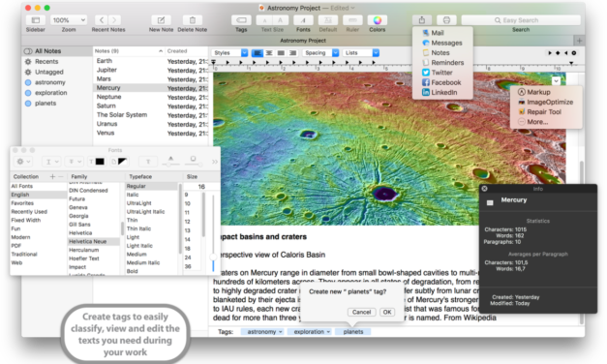Image resolution: width=607 pixels, height=364 pixels.
Task: Go back in Recent Notes
Action: point(102,20)
